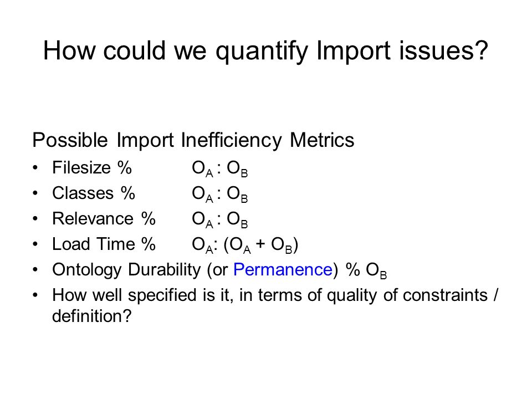The image size is (532, 399).
Task: Click the 'Load Time %' bullet text
Action: pyautogui.click(x=104, y=244)
